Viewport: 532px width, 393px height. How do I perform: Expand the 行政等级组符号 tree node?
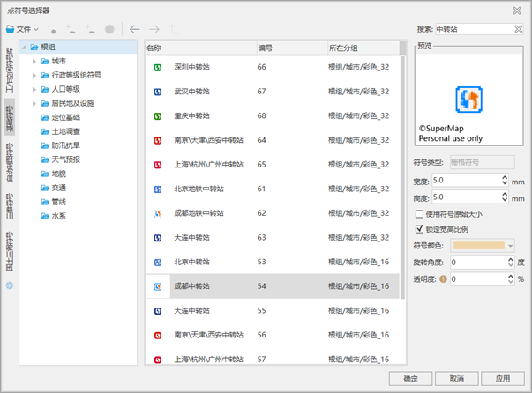34,76
